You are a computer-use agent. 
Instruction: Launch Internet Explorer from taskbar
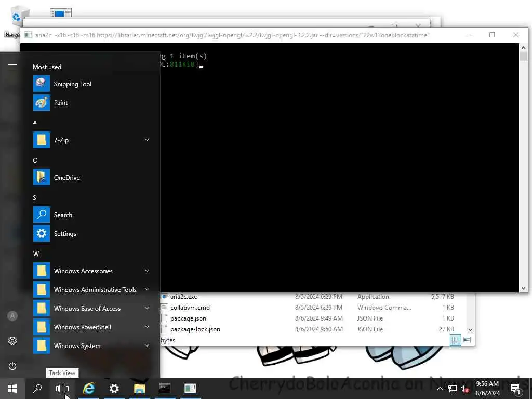click(88, 389)
